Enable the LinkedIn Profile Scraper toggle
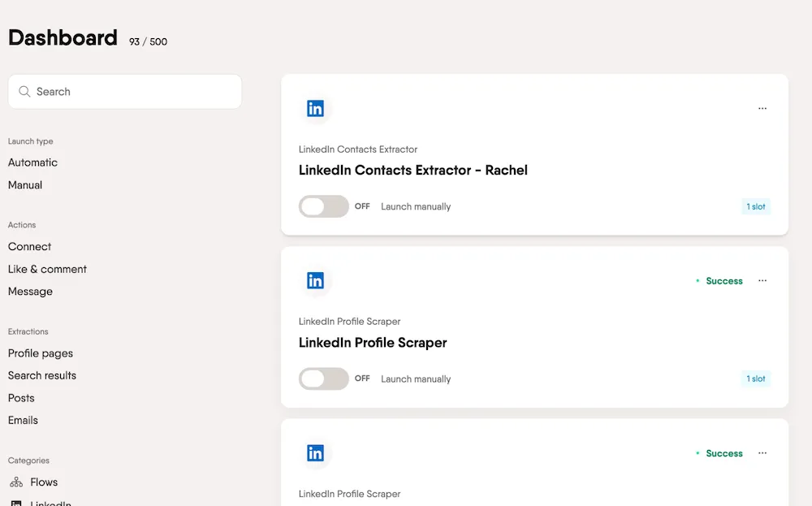The width and height of the screenshot is (812, 506). pyautogui.click(x=323, y=378)
